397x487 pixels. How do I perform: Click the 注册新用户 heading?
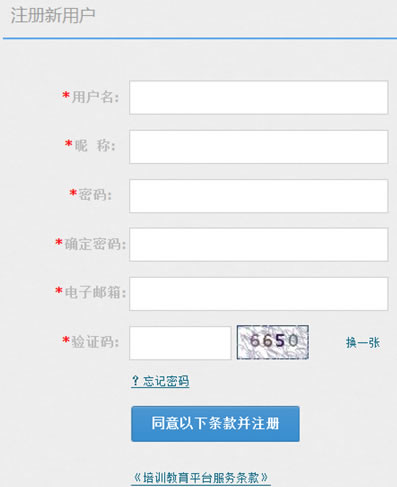[x=53, y=15]
